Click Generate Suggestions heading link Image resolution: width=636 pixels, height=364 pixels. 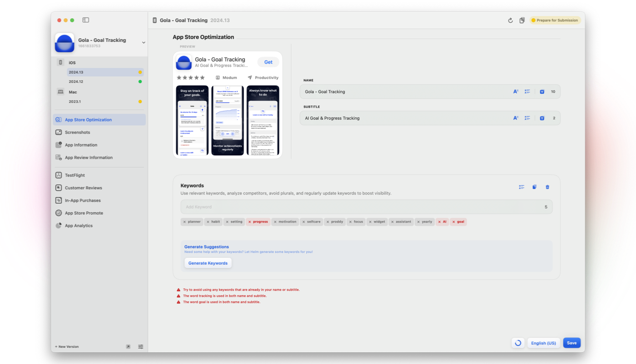[x=207, y=247]
